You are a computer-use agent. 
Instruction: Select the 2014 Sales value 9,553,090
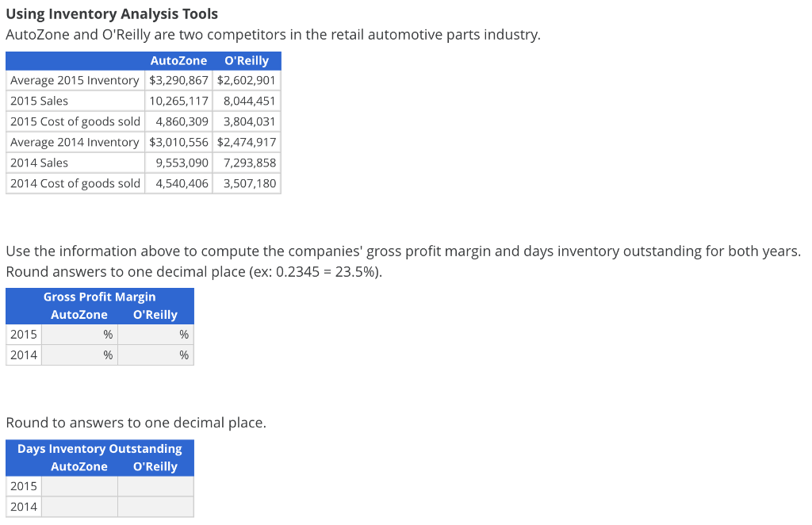[182, 163]
